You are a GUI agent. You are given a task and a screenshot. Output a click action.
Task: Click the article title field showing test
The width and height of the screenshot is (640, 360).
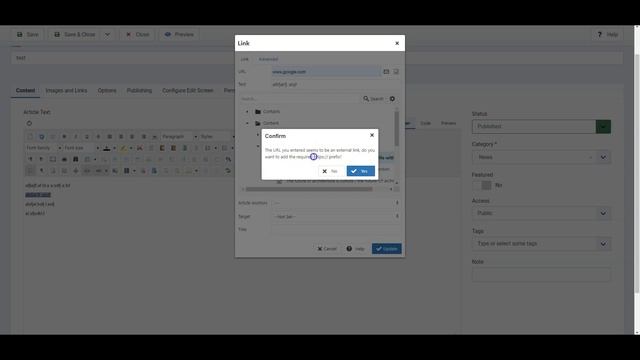[317, 58]
